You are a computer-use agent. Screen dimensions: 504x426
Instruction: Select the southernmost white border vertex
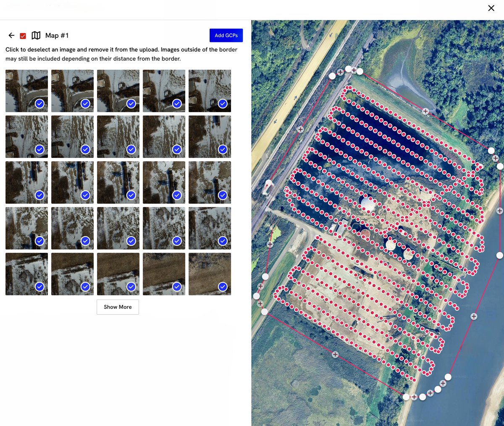click(x=406, y=397)
